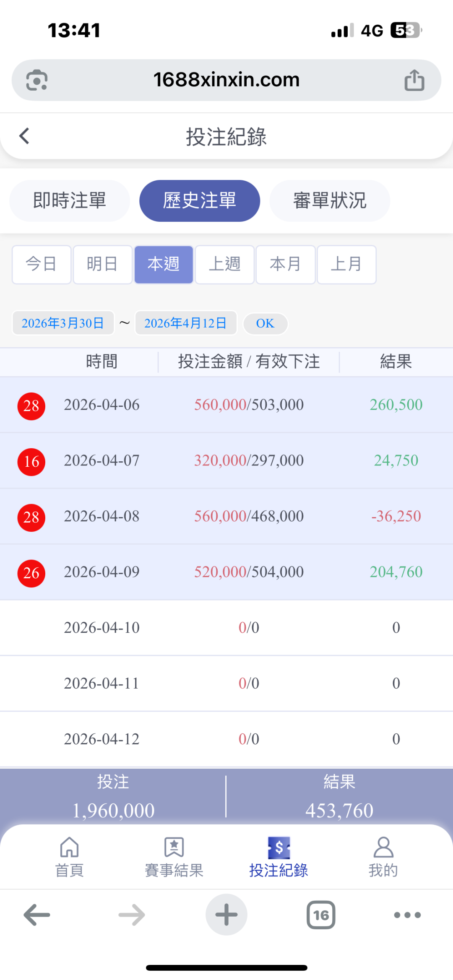Select the 上週 date filter
The width and height of the screenshot is (453, 980).
tap(225, 265)
